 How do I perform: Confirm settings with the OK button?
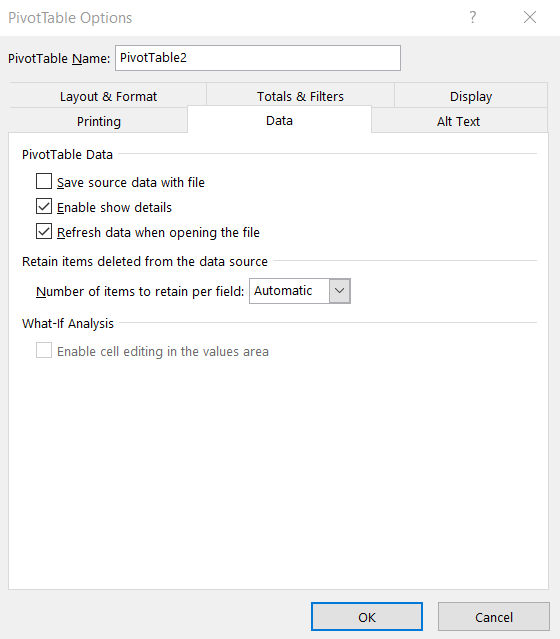[367, 617]
